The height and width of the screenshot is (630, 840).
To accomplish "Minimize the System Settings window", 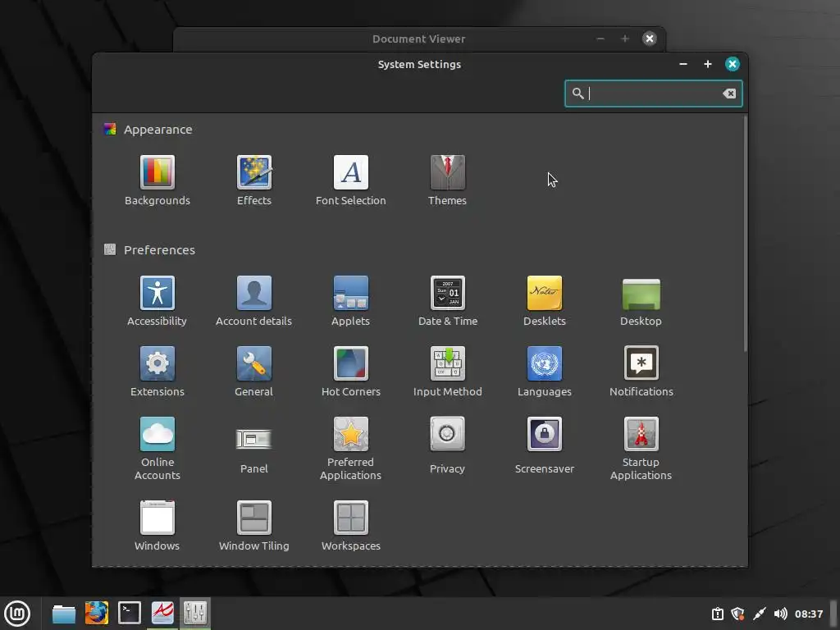I will (x=683, y=64).
